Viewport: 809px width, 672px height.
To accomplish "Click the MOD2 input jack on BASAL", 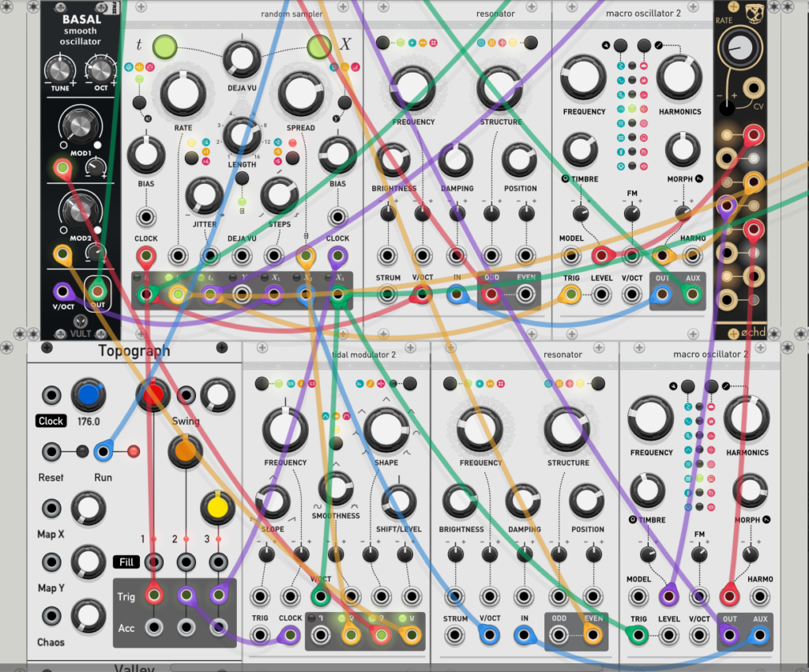I will pos(62,253).
